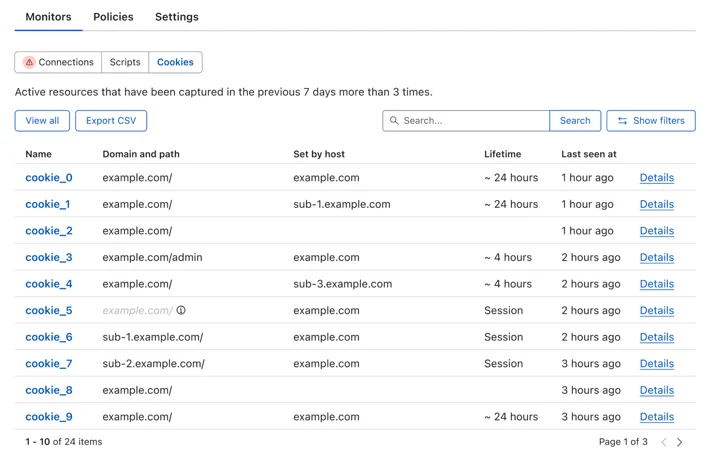Click Session lifetime in cookie_7 row
Image resolution: width=715 pixels, height=463 pixels.
click(503, 364)
